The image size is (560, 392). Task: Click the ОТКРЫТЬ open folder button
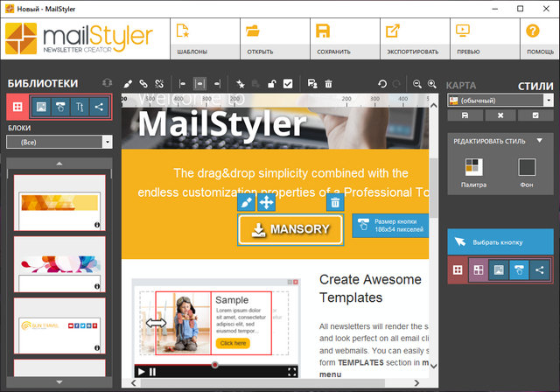275,38
